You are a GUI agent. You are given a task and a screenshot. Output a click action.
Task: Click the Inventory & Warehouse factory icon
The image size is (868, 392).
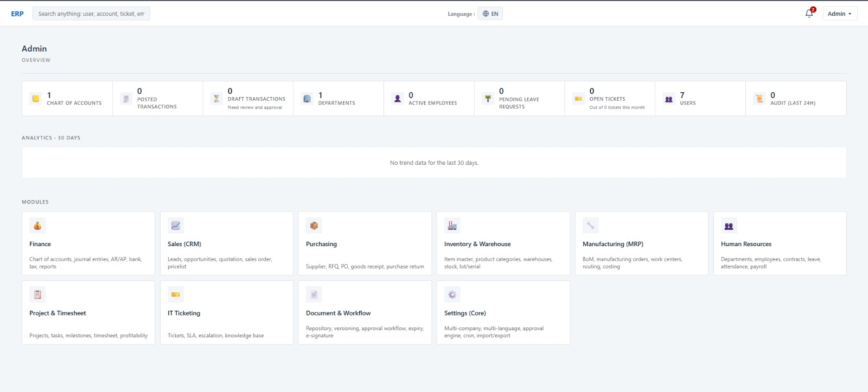(452, 226)
